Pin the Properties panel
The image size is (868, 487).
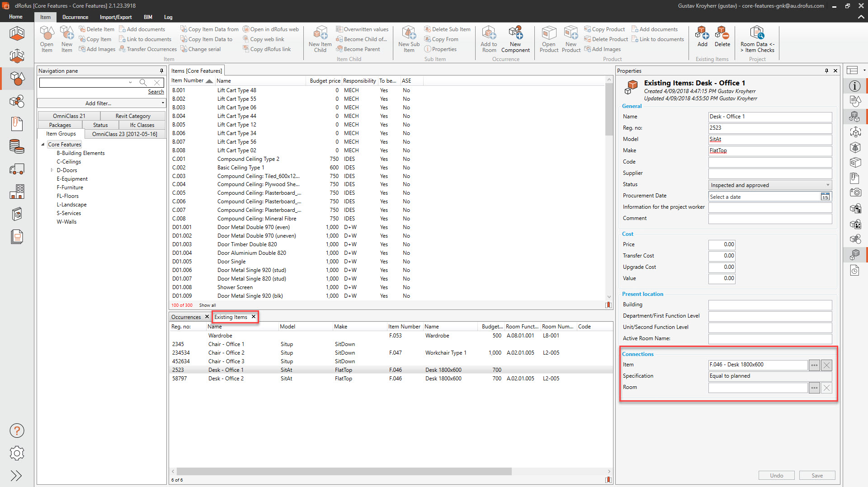826,71
